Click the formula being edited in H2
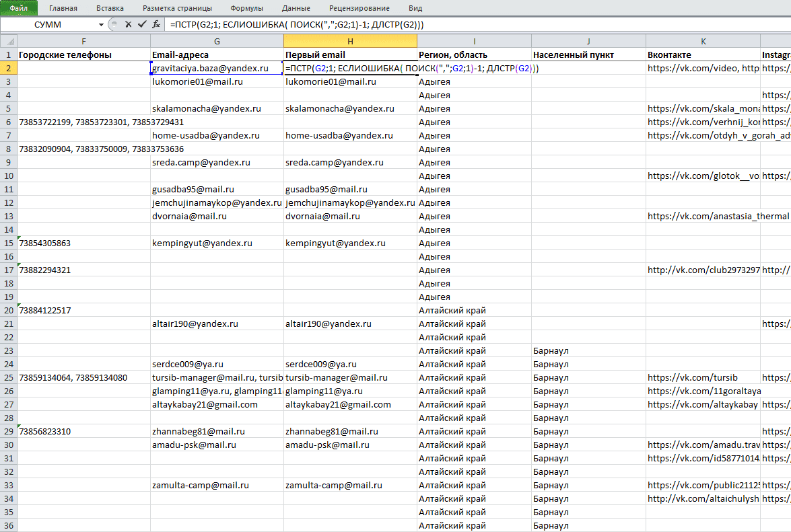Image resolution: width=791 pixels, height=532 pixels. 411,68
